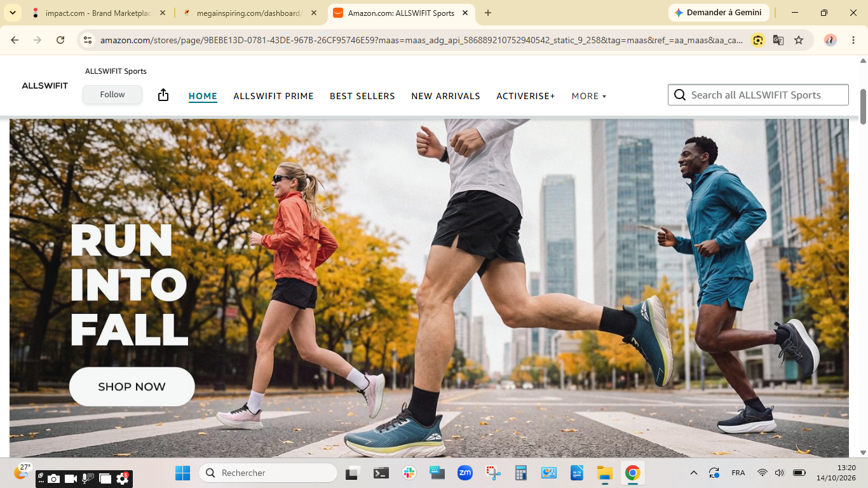Reload the current page

click(x=60, y=40)
